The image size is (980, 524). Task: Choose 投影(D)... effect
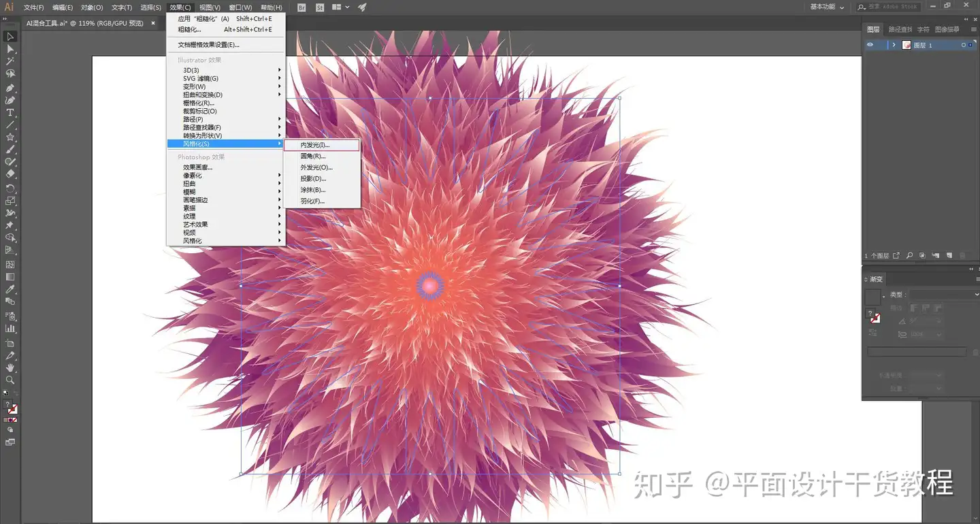click(x=321, y=178)
